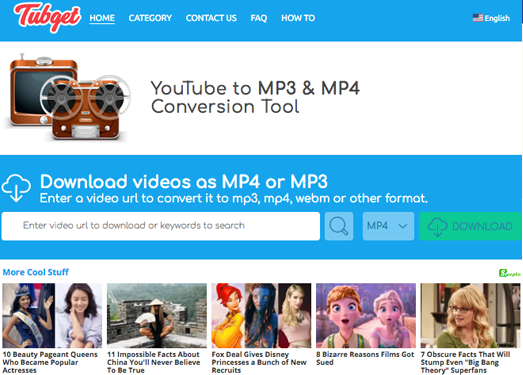Click the cloud download icon beside heading
This screenshot has height=375, width=523.
click(x=16, y=188)
